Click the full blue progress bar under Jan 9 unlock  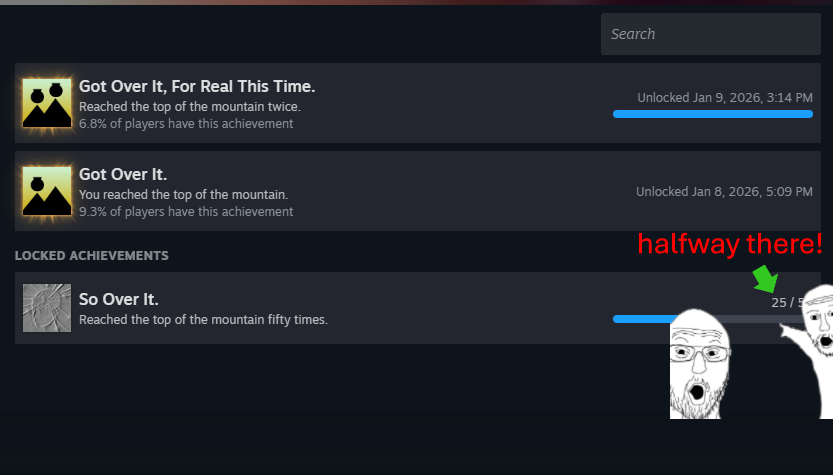[x=712, y=114]
